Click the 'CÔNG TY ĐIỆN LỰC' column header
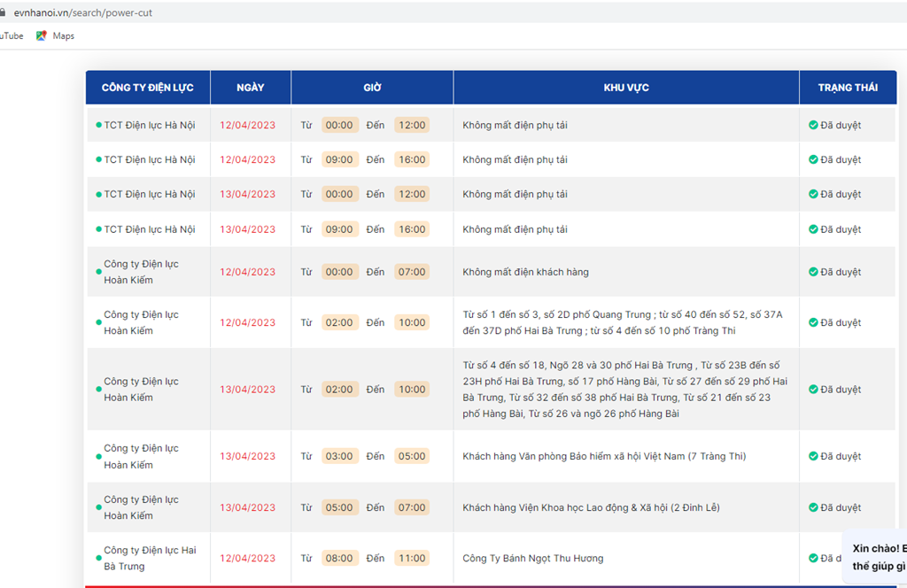This screenshot has height=588, width=907. [148, 88]
